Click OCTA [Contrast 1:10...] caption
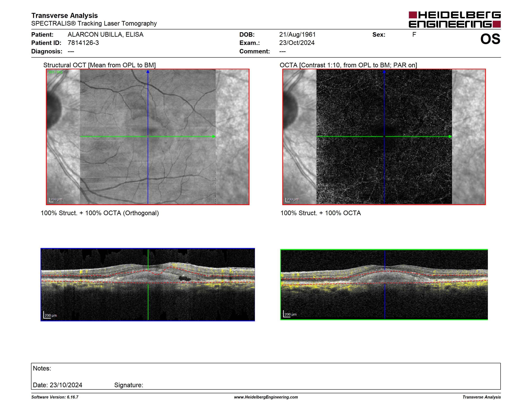 pos(348,65)
